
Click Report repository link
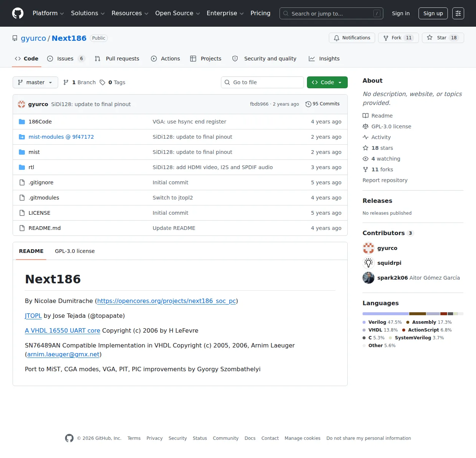pos(385,180)
